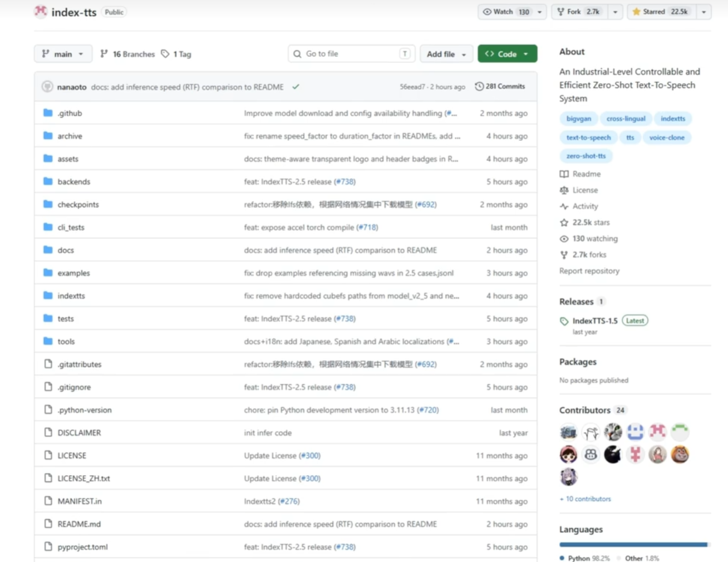
Task: Click the index-tts repository logo icon
Action: tap(41, 11)
